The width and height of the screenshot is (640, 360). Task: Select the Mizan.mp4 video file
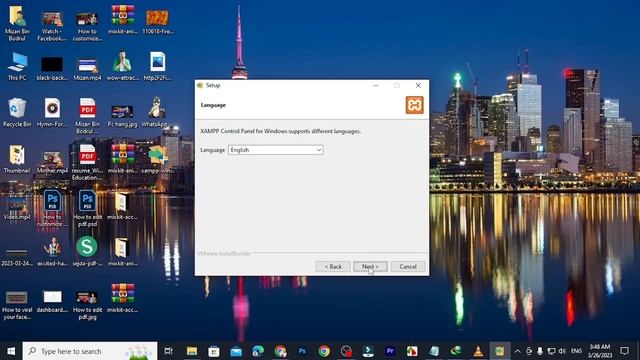click(x=87, y=68)
